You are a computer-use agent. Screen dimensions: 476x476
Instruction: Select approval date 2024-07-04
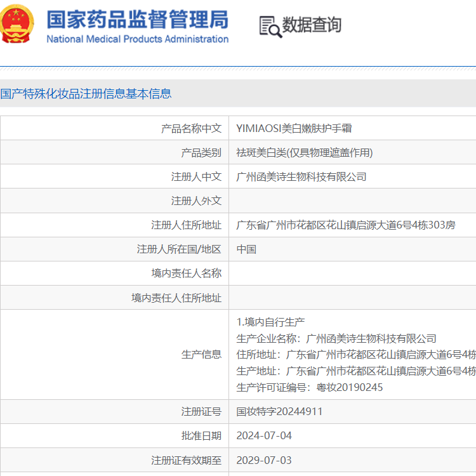(x=264, y=435)
